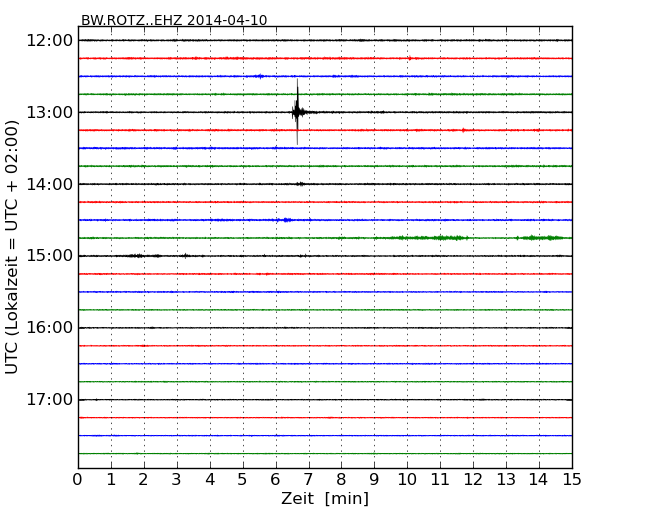Viewport: 650px width, 520px height.
Task: Click x-axis tick label 10
Action: tap(407, 480)
